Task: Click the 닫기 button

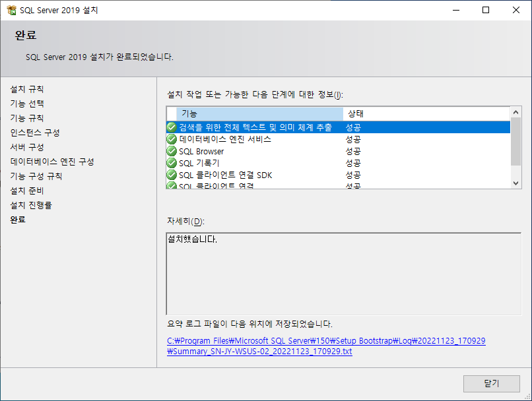Action: (491, 383)
